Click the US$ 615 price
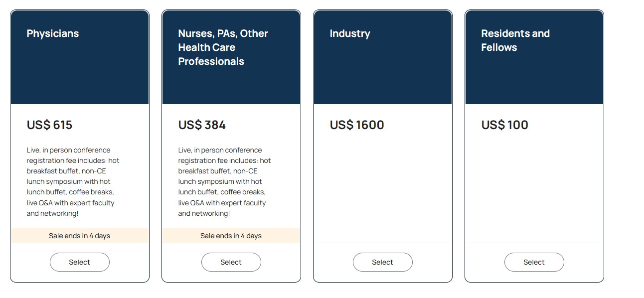 tap(49, 125)
